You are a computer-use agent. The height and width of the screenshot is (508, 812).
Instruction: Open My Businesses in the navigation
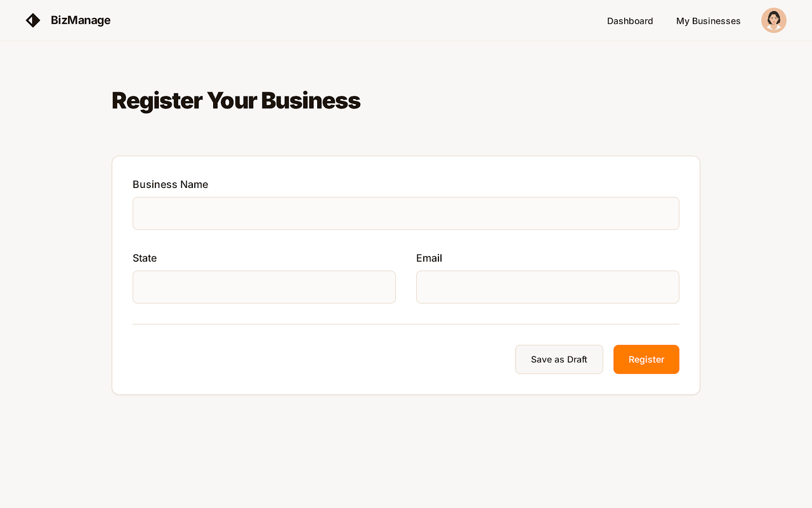[x=708, y=21]
